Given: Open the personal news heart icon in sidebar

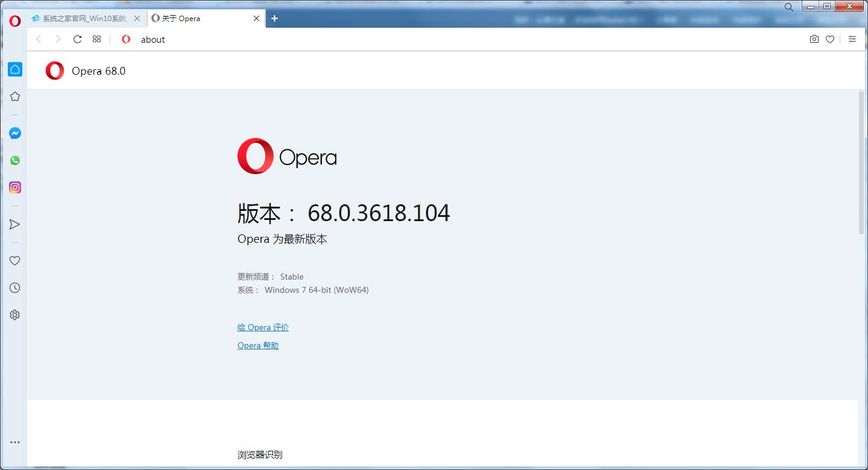Looking at the screenshot, I should [x=14, y=260].
